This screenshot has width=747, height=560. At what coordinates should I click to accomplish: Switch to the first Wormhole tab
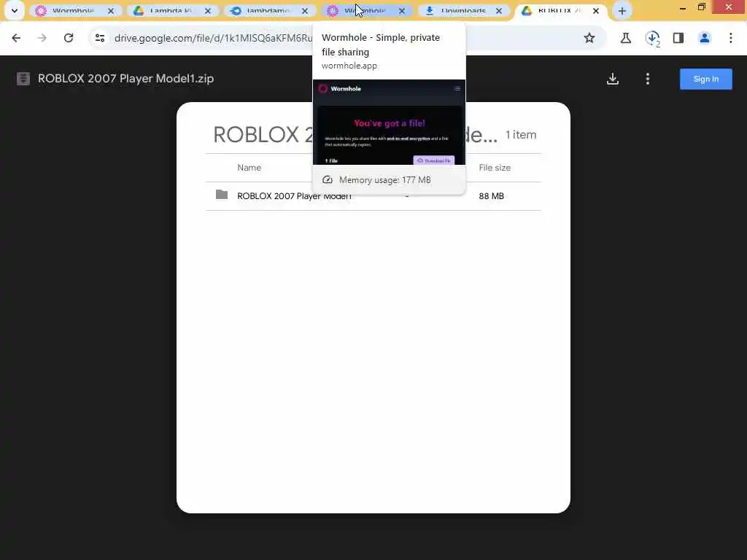[74, 10]
